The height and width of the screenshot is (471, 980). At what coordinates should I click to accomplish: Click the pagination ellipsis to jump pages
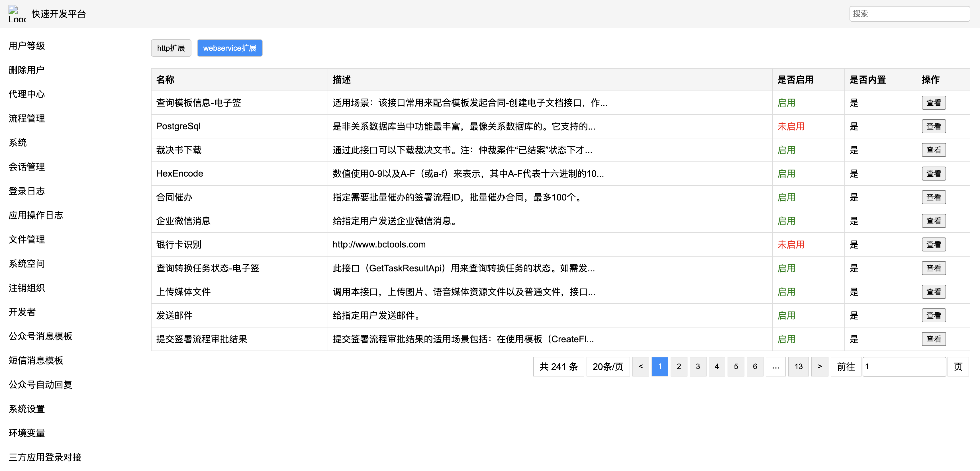[x=775, y=366]
